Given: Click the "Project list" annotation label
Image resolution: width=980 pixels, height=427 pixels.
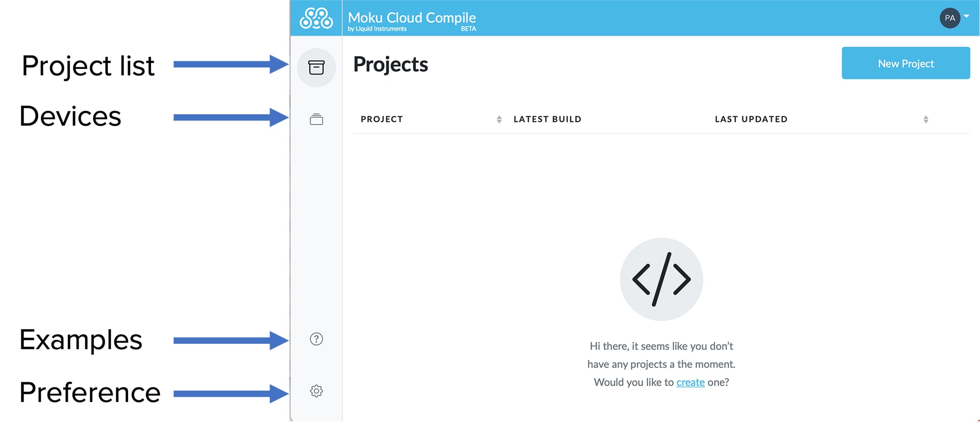Looking at the screenshot, I should pyautogui.click(x=88, y=66).
